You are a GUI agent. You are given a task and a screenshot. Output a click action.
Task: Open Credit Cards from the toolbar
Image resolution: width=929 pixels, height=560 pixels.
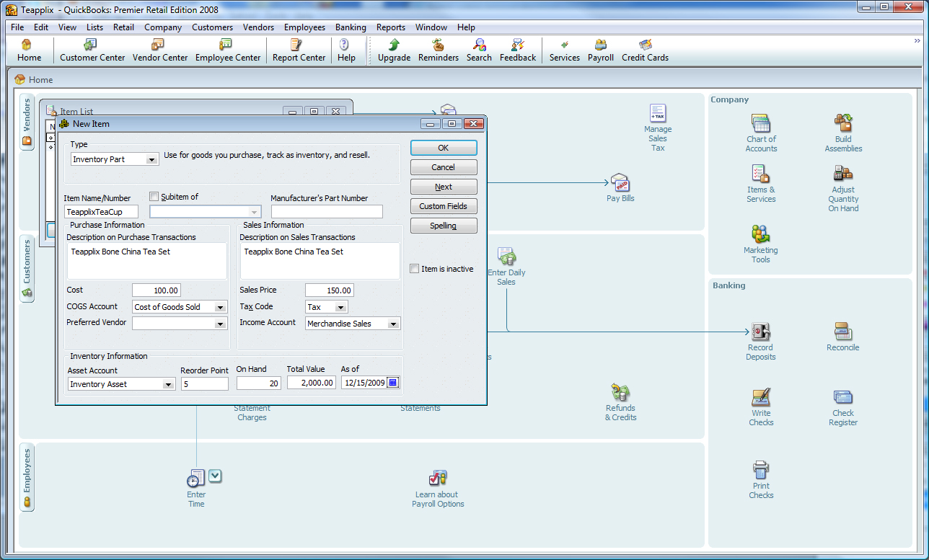645,50
